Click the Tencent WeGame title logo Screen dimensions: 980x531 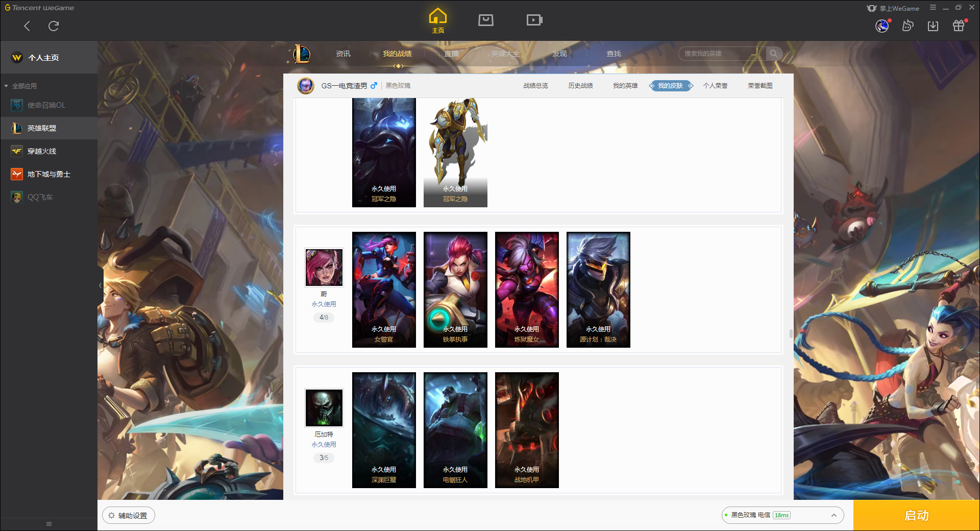click(x=39, y=8)
